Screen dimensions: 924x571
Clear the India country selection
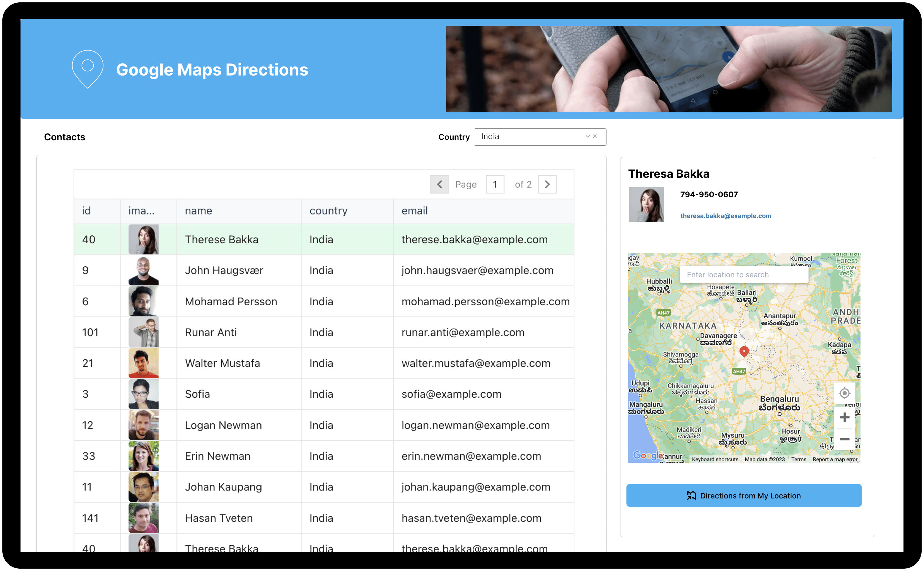(595, 136)
